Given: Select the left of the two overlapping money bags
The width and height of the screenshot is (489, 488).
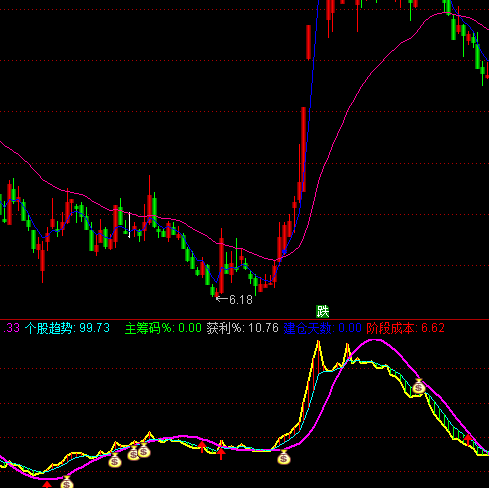Looking at the screenshot, I should pyautogui.click(x=133, y=454).
